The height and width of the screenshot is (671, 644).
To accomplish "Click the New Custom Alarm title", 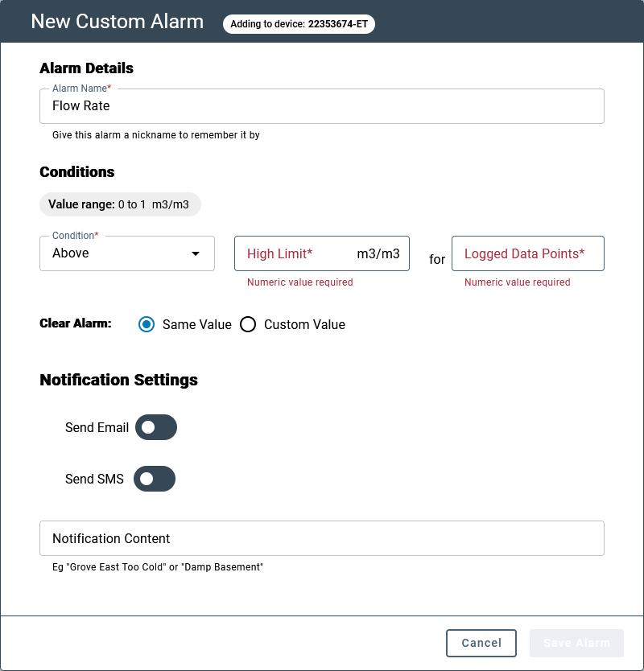I will pos(118,22).
